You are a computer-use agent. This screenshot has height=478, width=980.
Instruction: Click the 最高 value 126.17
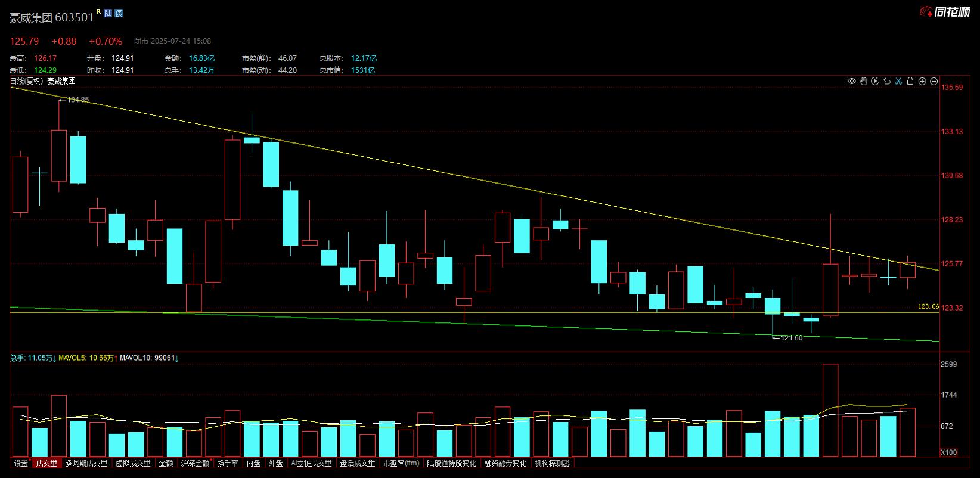[45, 58]
